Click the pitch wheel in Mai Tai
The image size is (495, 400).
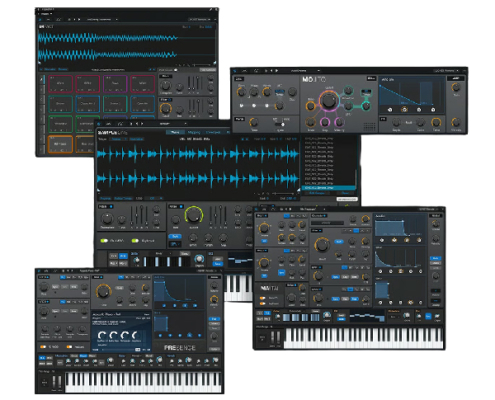[273, 337]
